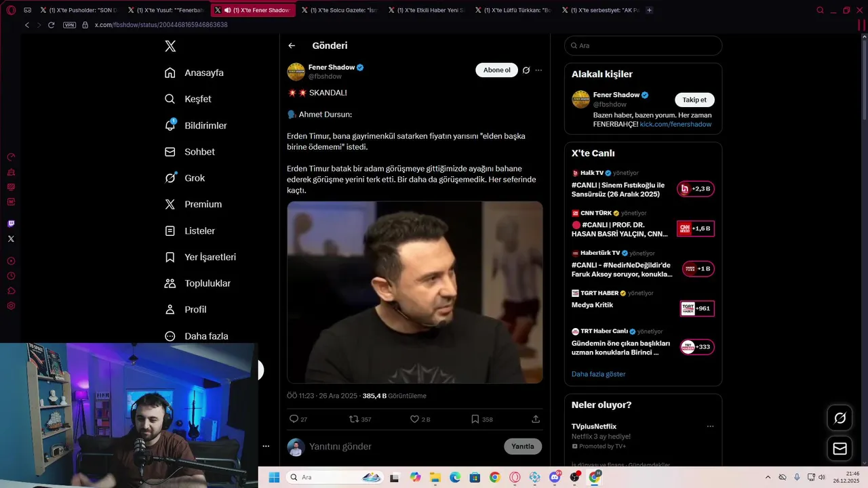Switch to the X'te Solcu Gazete tab
868x488 pixels.
click(340, 10)
